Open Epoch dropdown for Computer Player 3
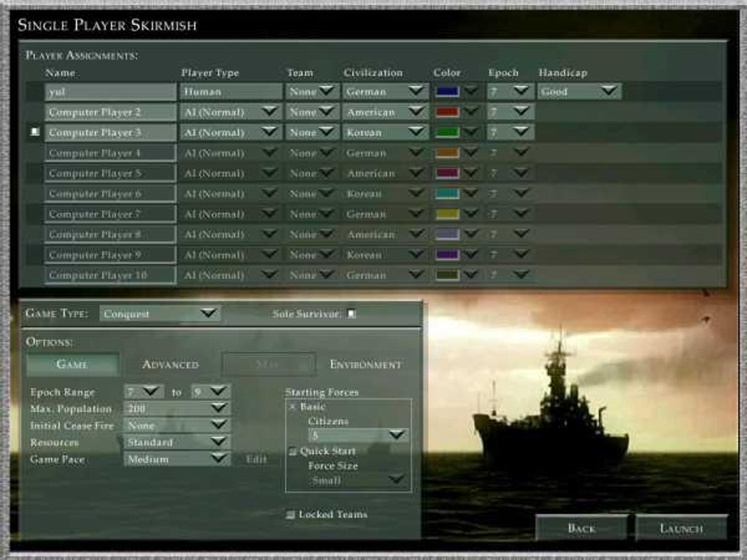747x560 pixels. pyautogui.click(x=510, y=132)
